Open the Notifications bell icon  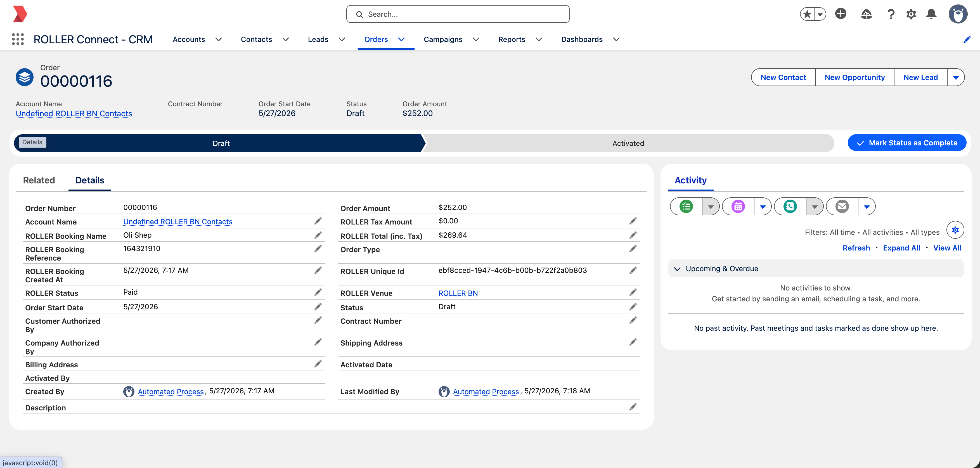pyautogui.click(x=931, y=15)
